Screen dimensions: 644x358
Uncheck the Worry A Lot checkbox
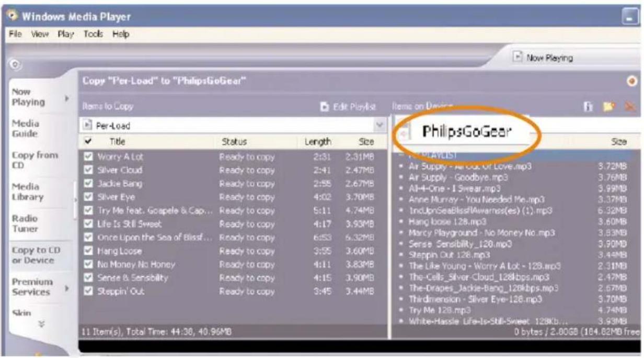click(x=88, y=156)
